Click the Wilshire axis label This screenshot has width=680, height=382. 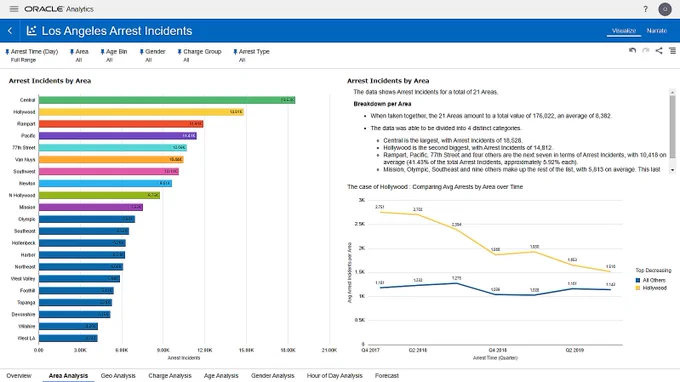[26, 326]
